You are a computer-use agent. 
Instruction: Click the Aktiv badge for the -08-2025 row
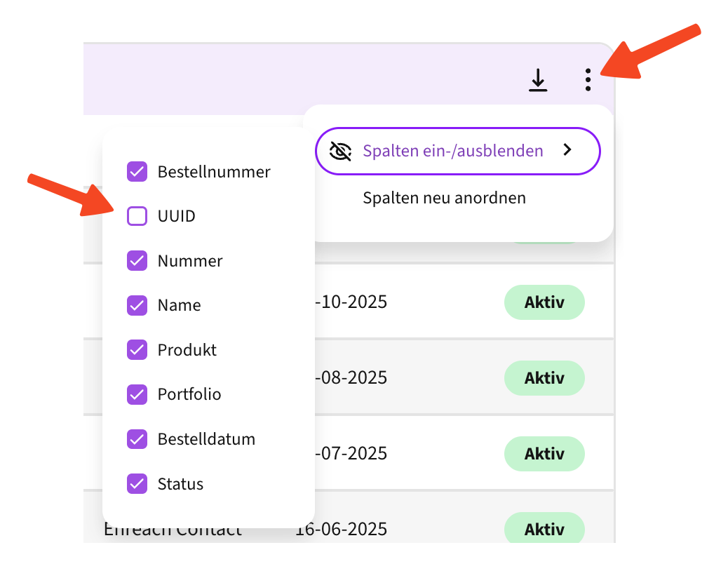(x=544, y=378)
